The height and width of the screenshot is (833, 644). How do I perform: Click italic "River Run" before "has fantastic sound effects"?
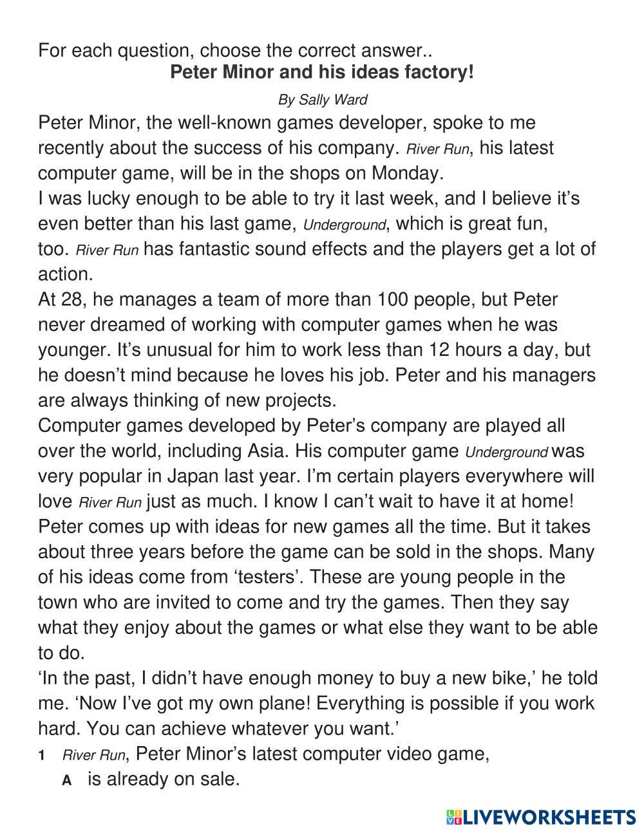click(107, 251)
